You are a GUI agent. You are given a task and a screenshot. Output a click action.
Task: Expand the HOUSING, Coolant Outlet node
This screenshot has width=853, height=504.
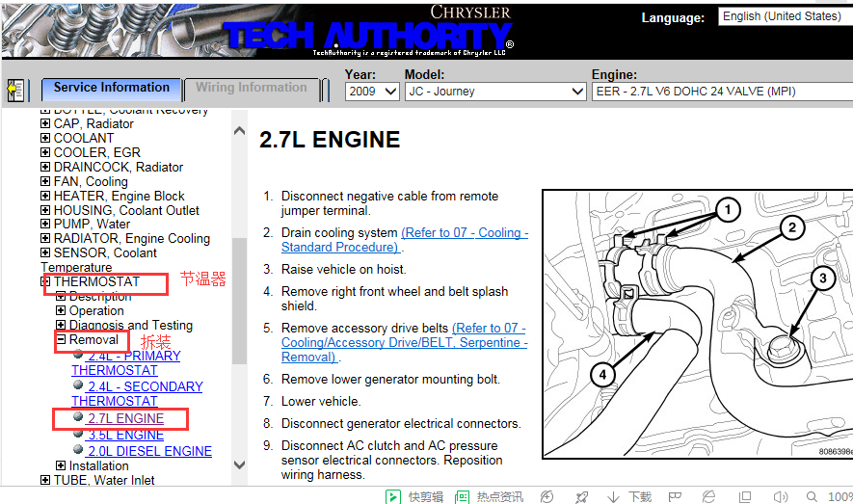coord(45,210)
